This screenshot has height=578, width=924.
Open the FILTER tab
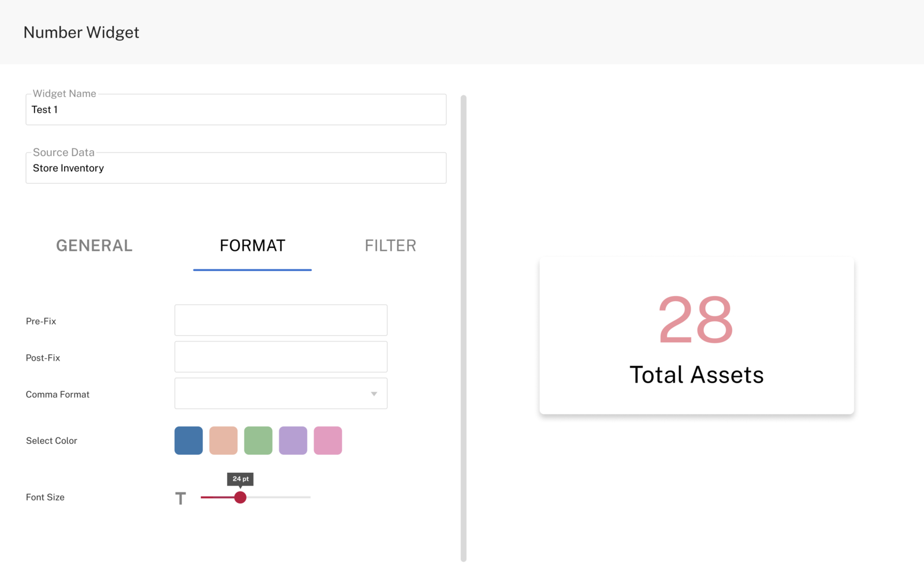[390, 246]
